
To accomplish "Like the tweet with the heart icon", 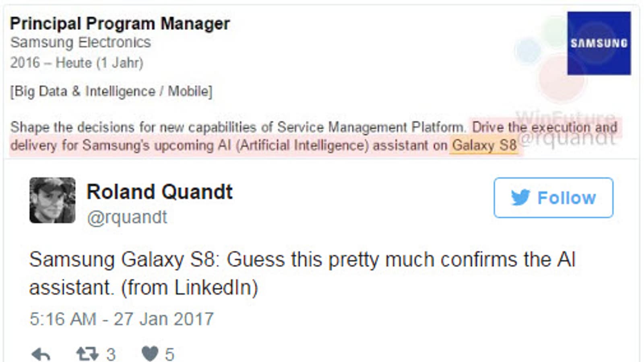I will click(150, 354).
